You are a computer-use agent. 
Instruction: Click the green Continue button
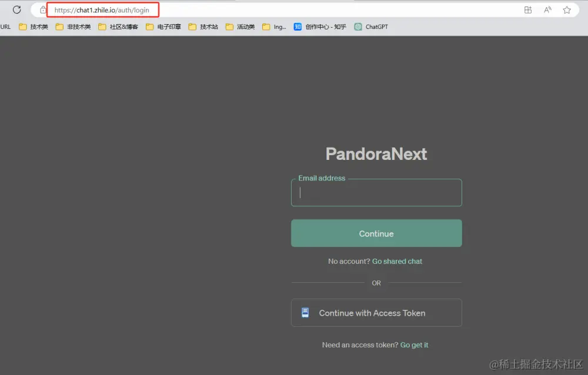pos(376,233)
